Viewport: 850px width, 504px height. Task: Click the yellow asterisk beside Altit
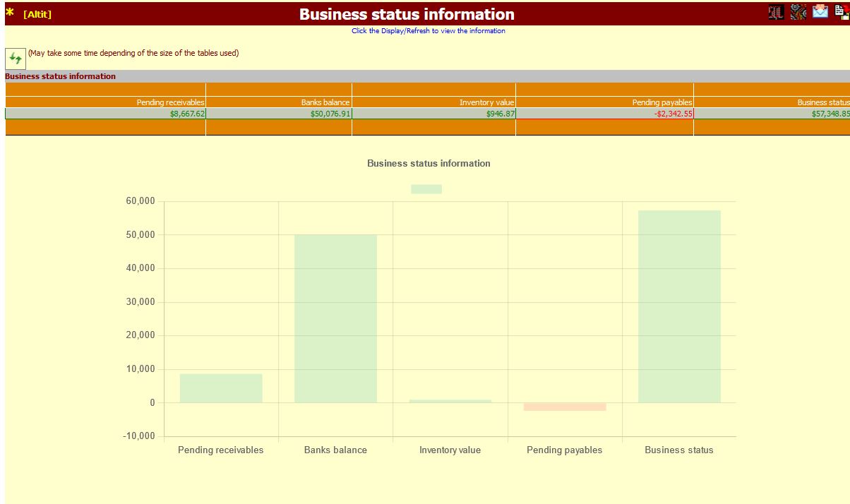[x=8, y=12]
